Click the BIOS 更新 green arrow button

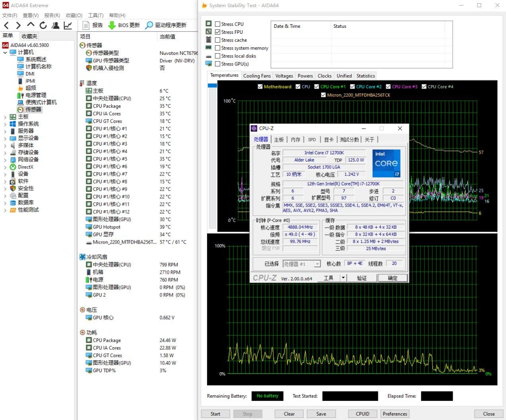pos(124,25)
